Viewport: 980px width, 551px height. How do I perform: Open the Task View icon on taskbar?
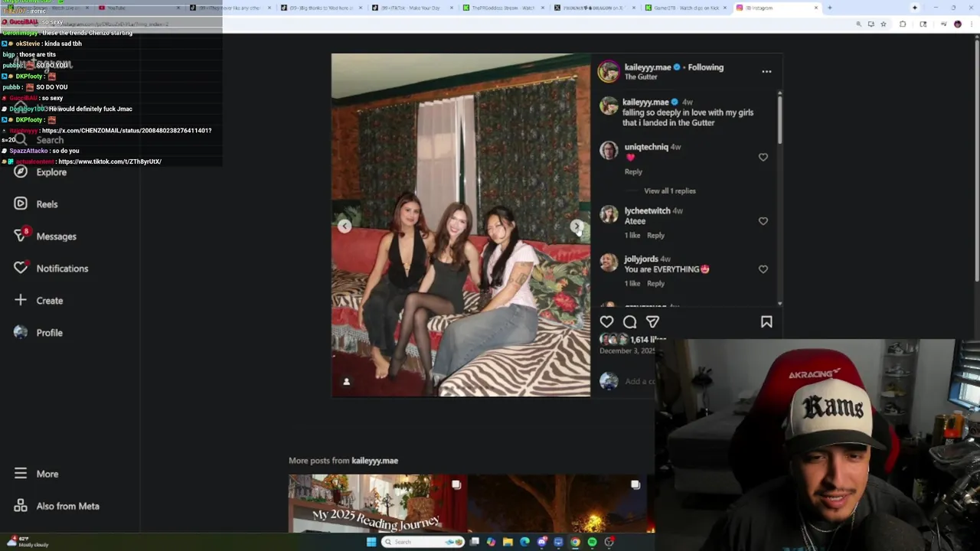475,542
